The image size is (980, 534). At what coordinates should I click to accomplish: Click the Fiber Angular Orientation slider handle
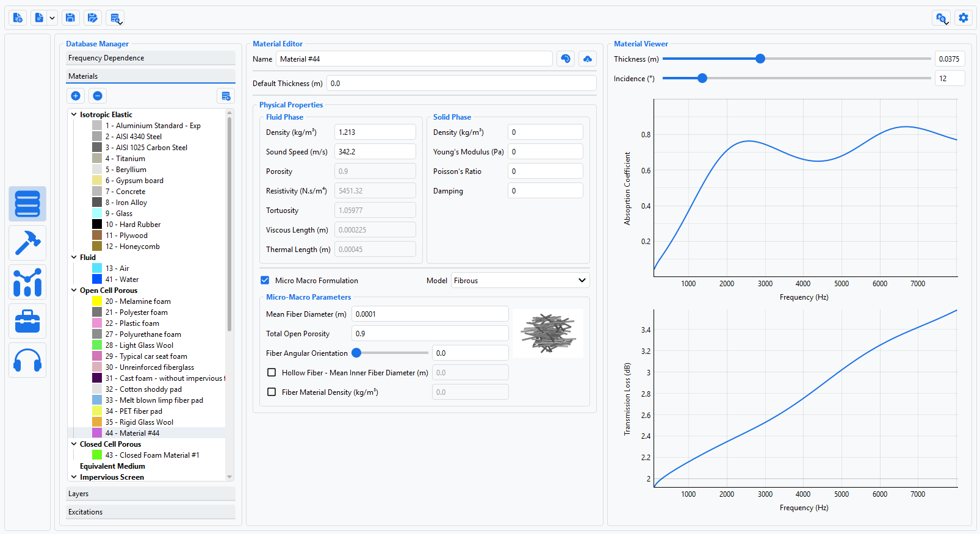(356, 353)
